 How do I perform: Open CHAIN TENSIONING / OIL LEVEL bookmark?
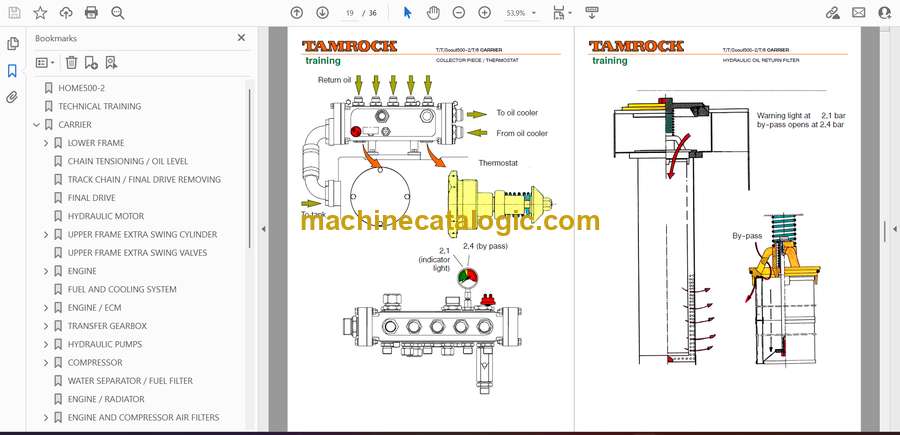pyautogui.click(x=127, y=161)
